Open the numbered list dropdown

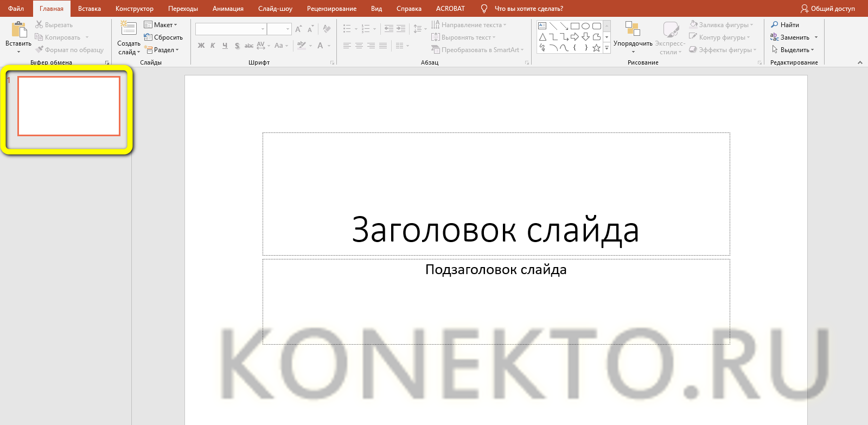click(374, 29)
